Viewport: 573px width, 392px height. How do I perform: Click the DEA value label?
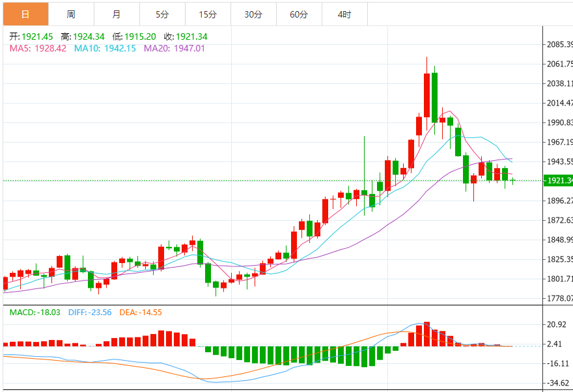coord(141,313)
